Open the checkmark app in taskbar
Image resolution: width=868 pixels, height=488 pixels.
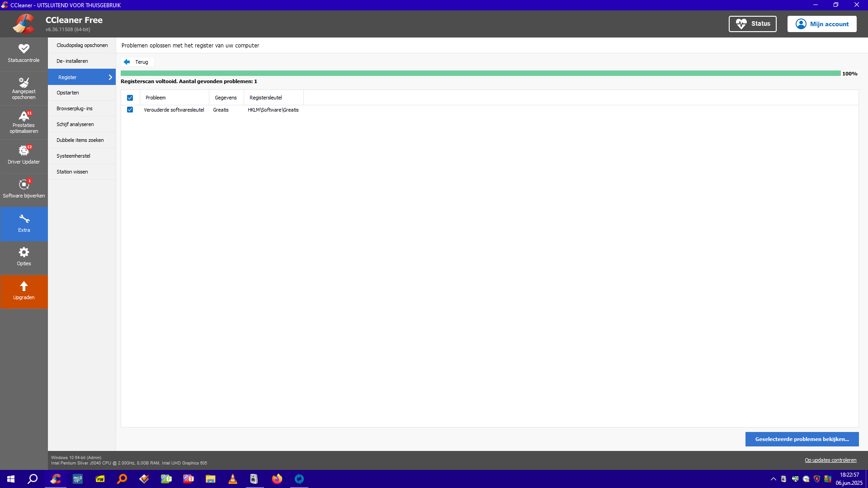coord(144,479)
